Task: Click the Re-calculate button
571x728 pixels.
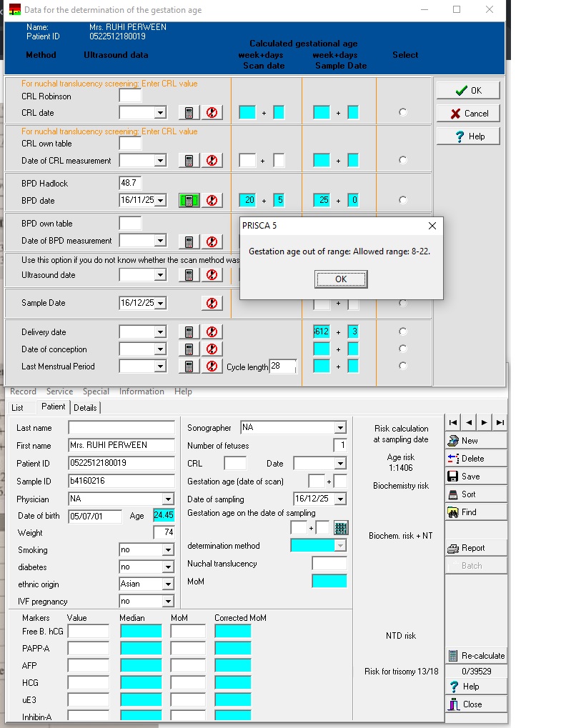Action: click(476, 655)
